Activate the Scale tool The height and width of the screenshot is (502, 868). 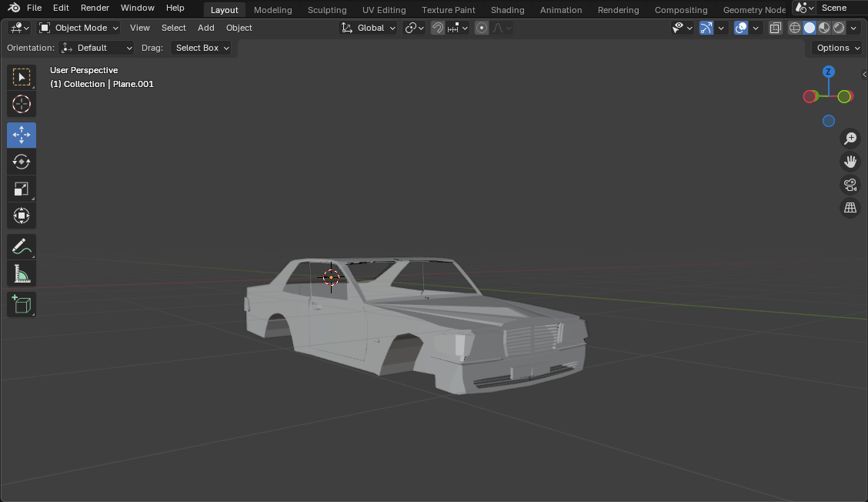click(x=22, y=189)
